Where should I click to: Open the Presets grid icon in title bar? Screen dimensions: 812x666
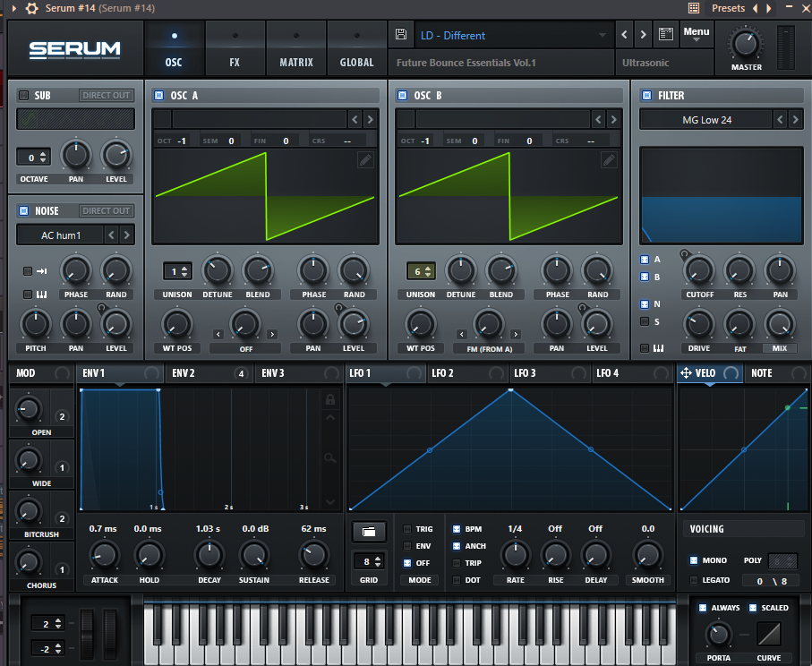tap(694, 8)
